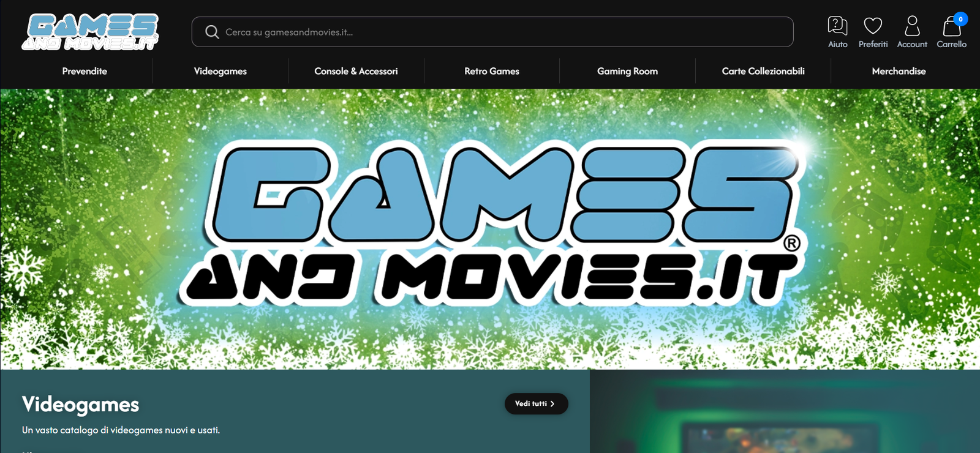Viewport: 980px width, 453px height.
Task: Click the blue cart count badge
Action: [960, 19]
